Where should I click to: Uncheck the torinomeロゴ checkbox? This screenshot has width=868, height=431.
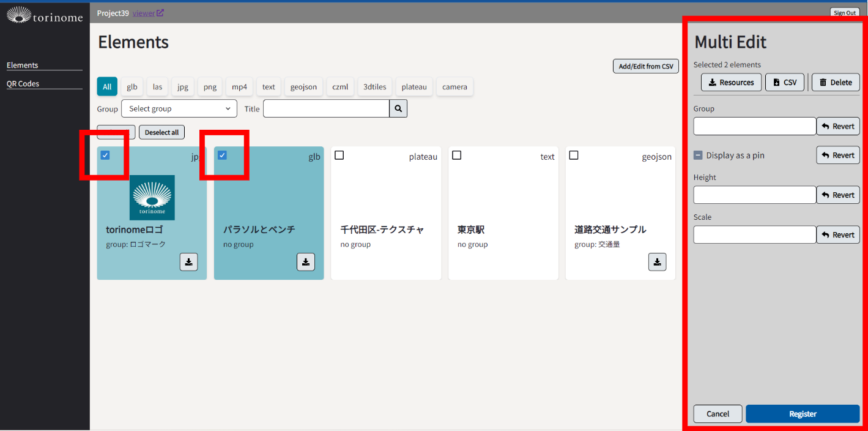click(x=105, y=156)
